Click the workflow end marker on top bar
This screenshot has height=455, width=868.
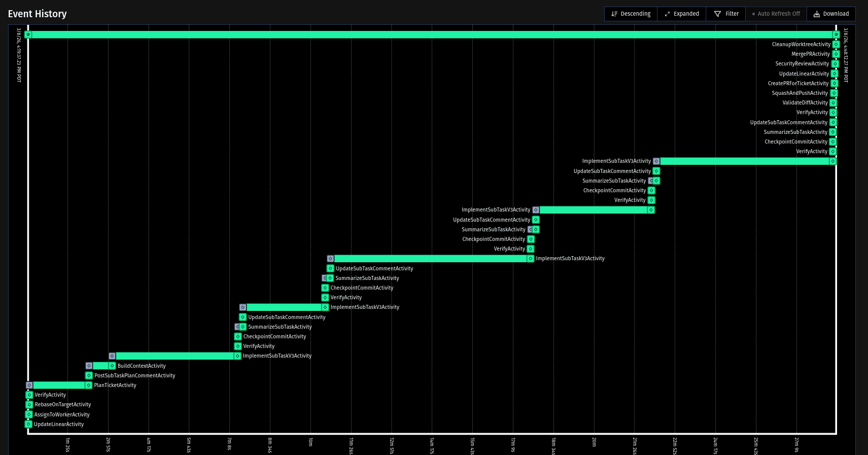(836, 34)
